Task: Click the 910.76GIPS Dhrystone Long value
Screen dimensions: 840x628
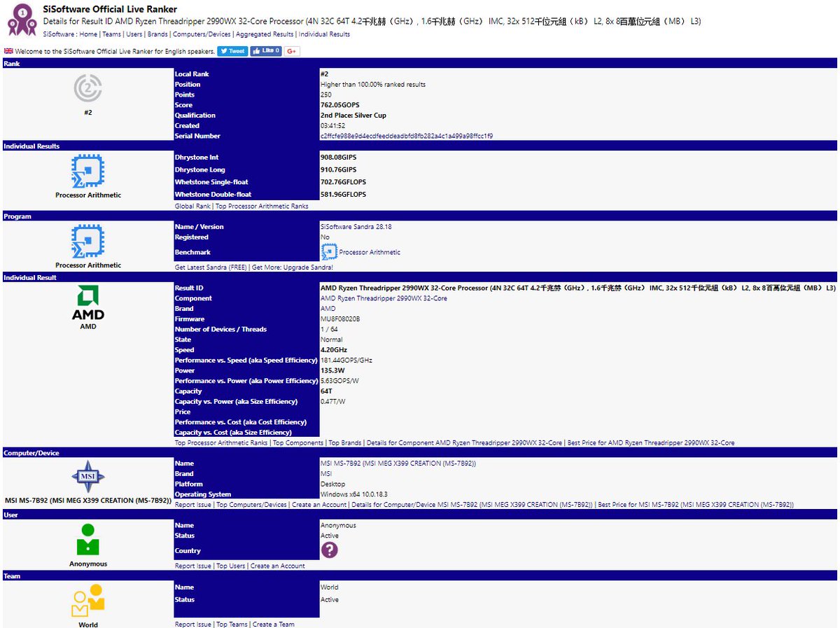Action: click(338, 169)
